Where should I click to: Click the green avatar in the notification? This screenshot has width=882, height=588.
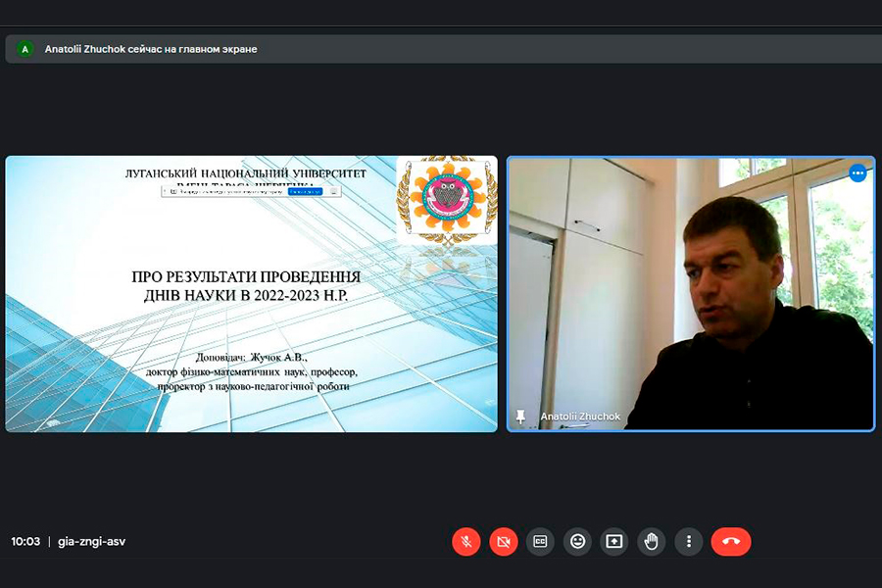tap(24, 50)
